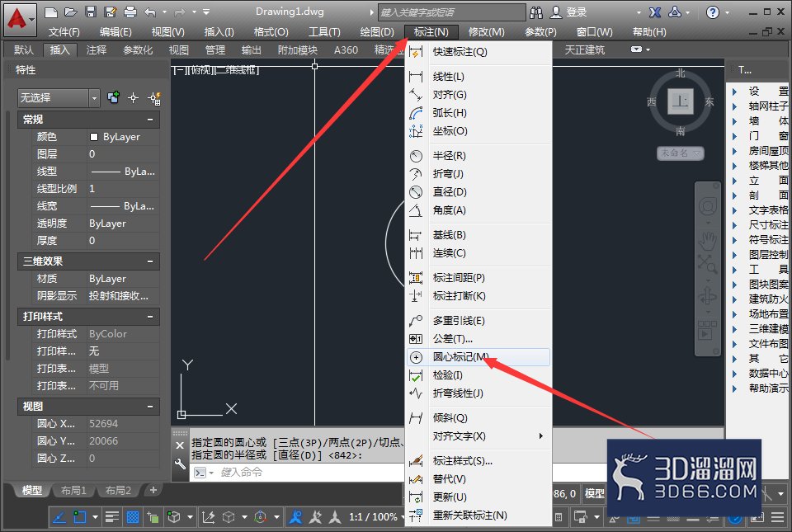The width and height of the screenshot is (792, 532).
Task: Click the command line input field
Action: pos(298,473)
